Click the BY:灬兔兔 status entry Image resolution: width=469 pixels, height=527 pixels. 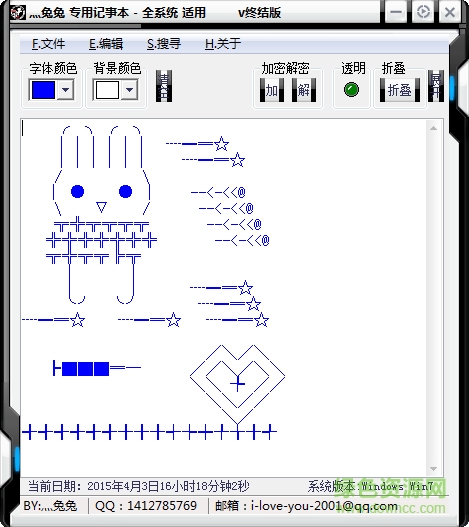50,506
